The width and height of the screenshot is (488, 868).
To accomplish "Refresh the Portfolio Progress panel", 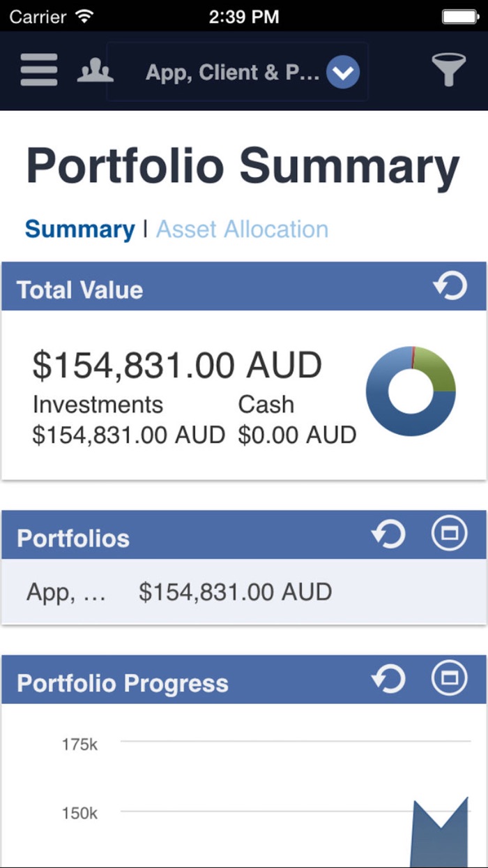I will (x=388, y=680).
